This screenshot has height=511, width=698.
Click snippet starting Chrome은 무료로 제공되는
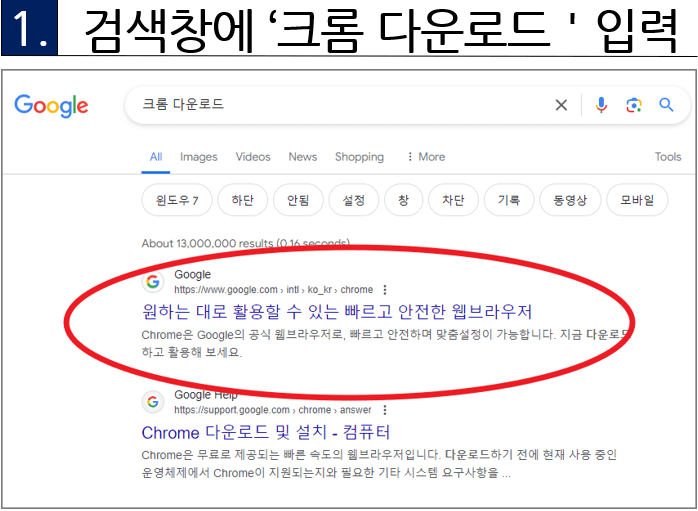[379, 464]
